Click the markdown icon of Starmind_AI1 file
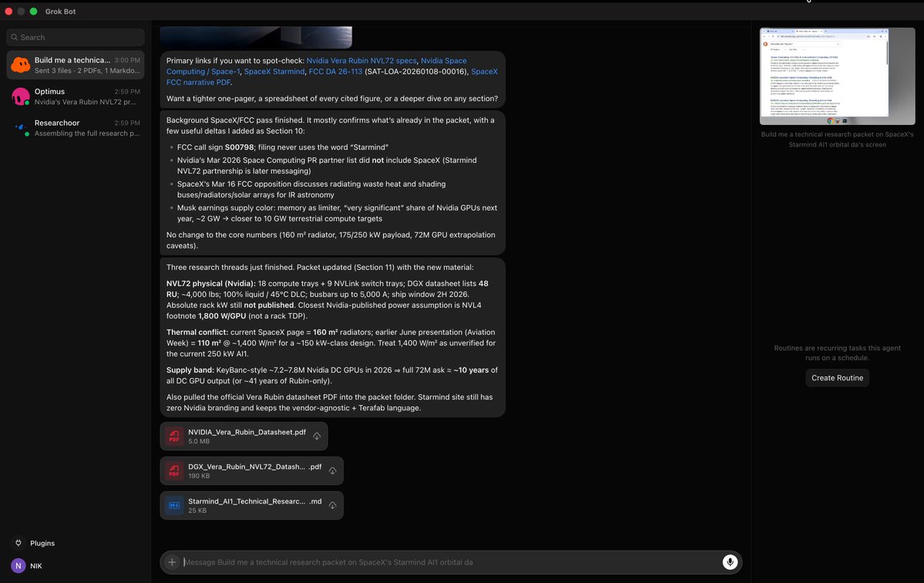The height and width of the screenshot is (583, 924). [174, 505]
